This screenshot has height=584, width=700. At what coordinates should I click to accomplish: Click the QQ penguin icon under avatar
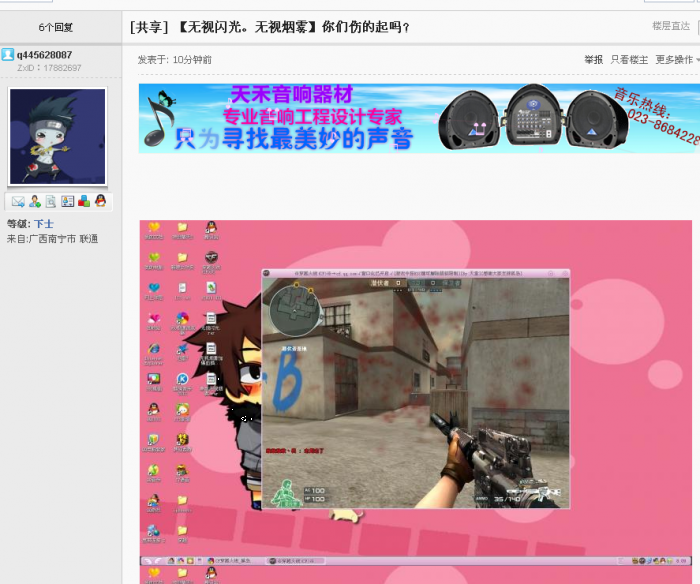pos(100,201)
